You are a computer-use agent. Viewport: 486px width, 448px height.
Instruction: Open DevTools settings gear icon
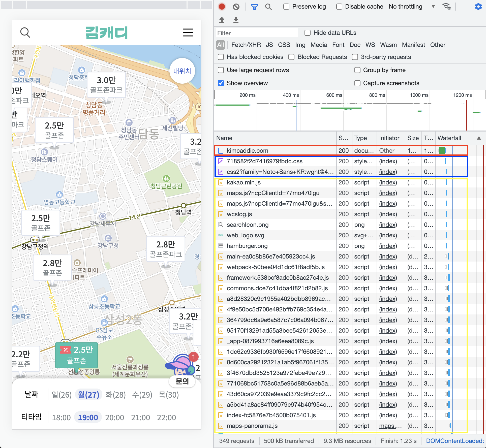coord(478,7)
